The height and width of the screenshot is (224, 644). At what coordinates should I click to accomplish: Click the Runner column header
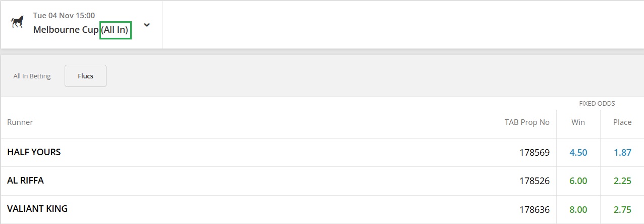pos(20,122)
